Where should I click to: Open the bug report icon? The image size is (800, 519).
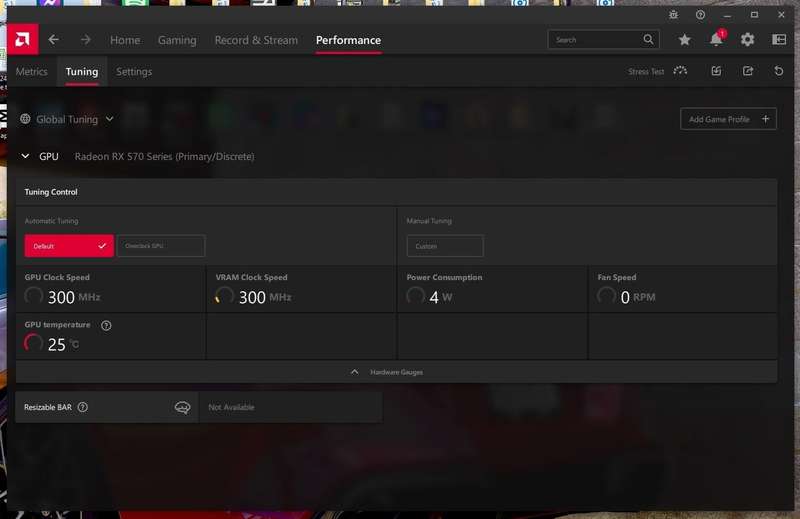(673, 15)
